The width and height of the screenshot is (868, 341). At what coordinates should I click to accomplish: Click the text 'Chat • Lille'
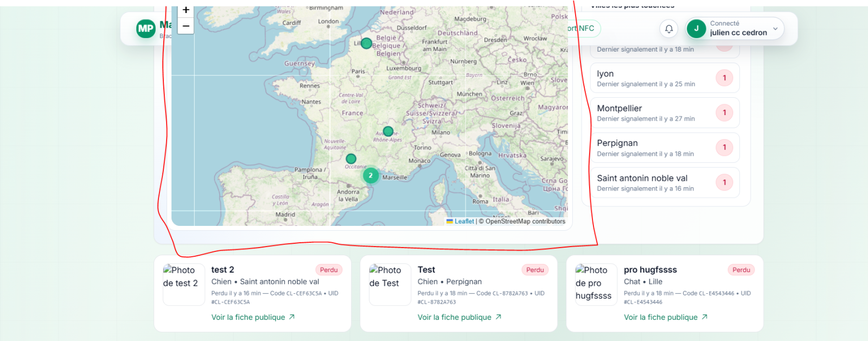coord(643,282)
